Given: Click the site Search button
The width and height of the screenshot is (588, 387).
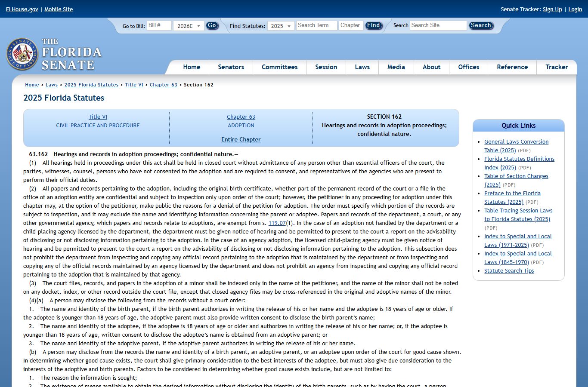Looking at the screenshot, I should click(481, 26).
